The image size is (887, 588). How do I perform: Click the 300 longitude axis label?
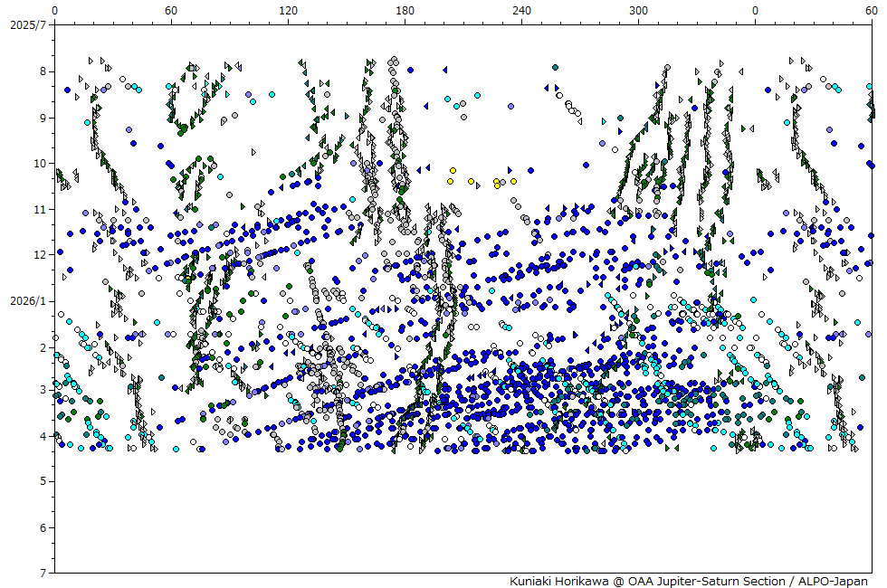pos(638,10)
